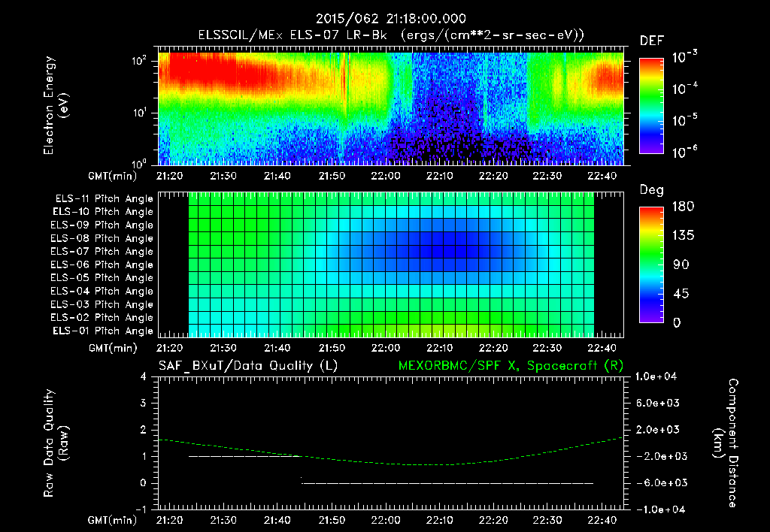770x532 pixels.
Task: Click the 10^-3 tick on DEF color bar
Action: (684, 57)
